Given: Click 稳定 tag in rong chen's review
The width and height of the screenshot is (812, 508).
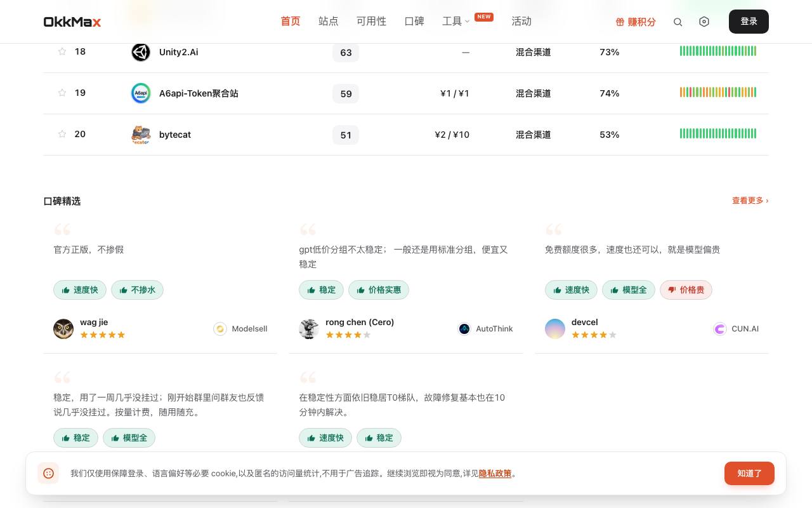Looking at the screenshot, I should click(321, 290).
